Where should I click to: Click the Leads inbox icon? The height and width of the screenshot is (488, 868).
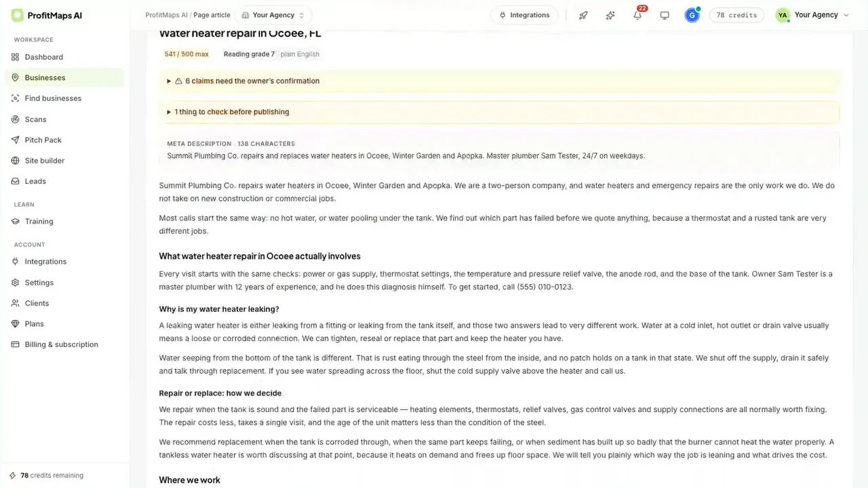click(x=16, y=181)
